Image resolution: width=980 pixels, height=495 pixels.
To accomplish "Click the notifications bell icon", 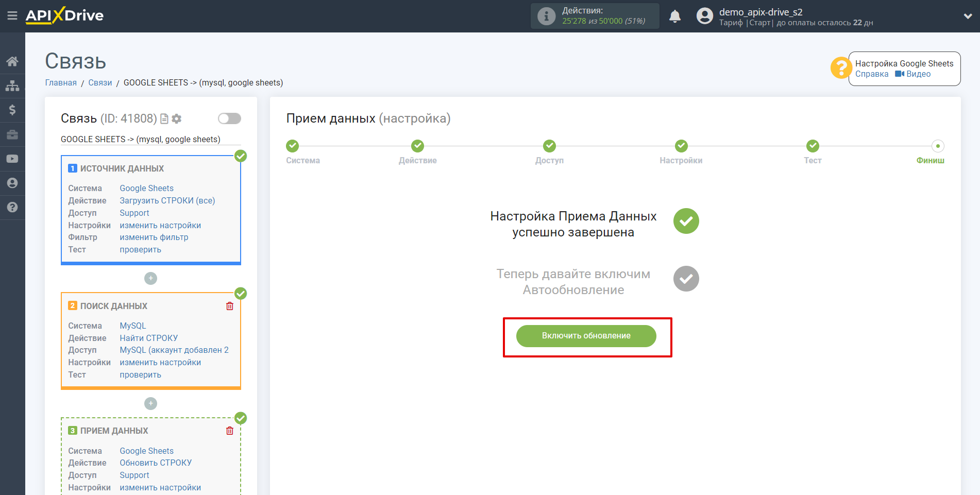I will 675,16.
